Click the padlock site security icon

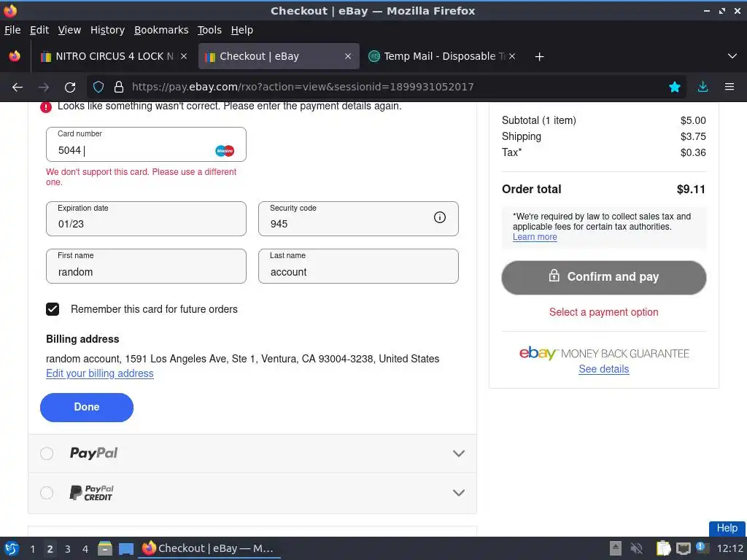point(119,87)
